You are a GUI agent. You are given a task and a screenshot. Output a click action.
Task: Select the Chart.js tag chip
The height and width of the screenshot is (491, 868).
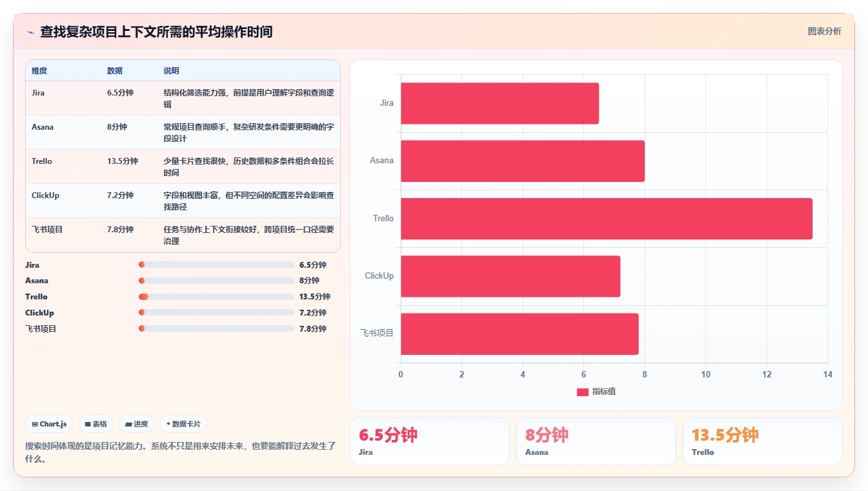pos(50,424)
